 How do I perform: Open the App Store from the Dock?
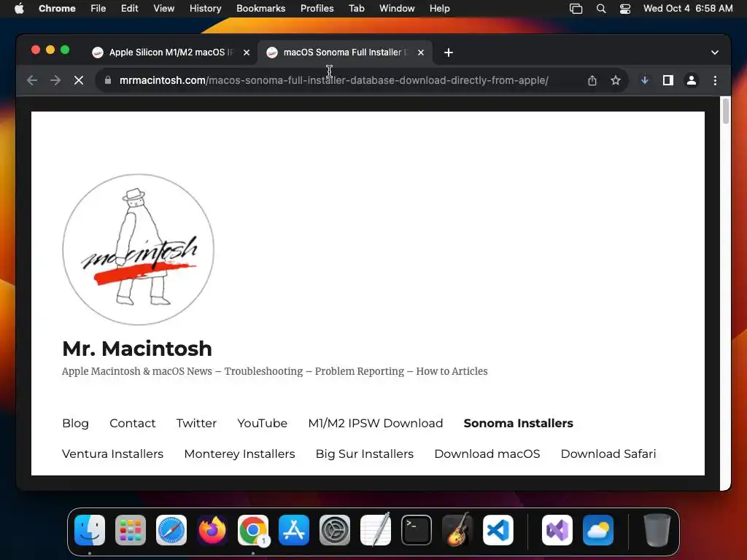(294, 530)
